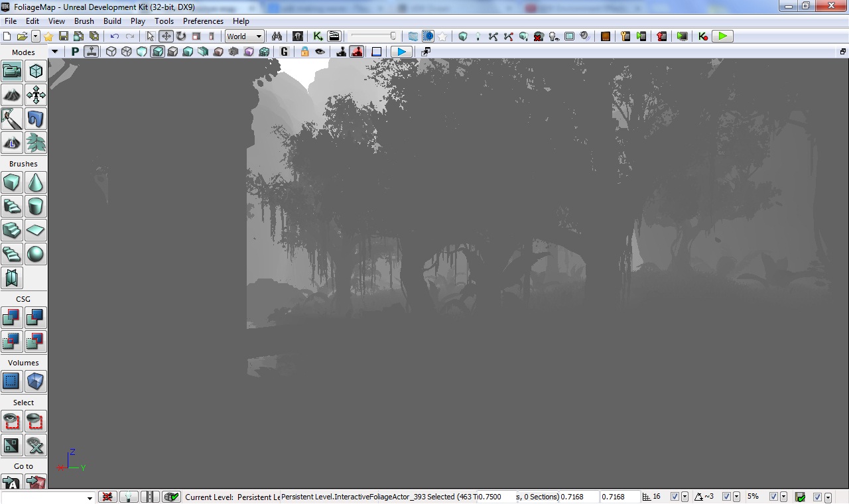Click Hide Selected icon in Select section
849x504 pixels.
36,421
